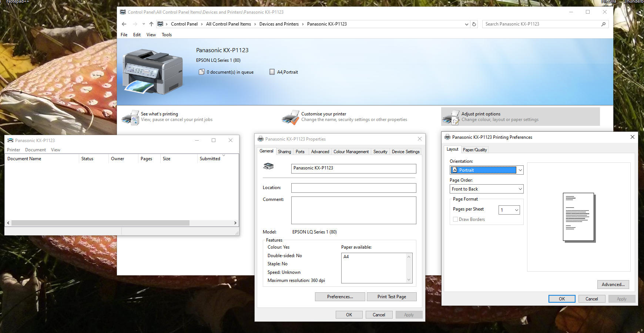Click OK in Properties dialog
644x333 pixels.
(x=349, y=315)
